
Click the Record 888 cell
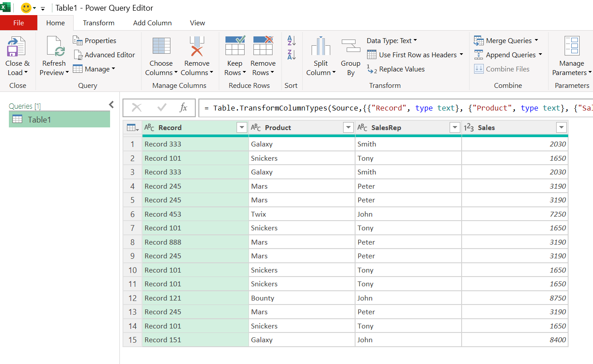(195, 242)
